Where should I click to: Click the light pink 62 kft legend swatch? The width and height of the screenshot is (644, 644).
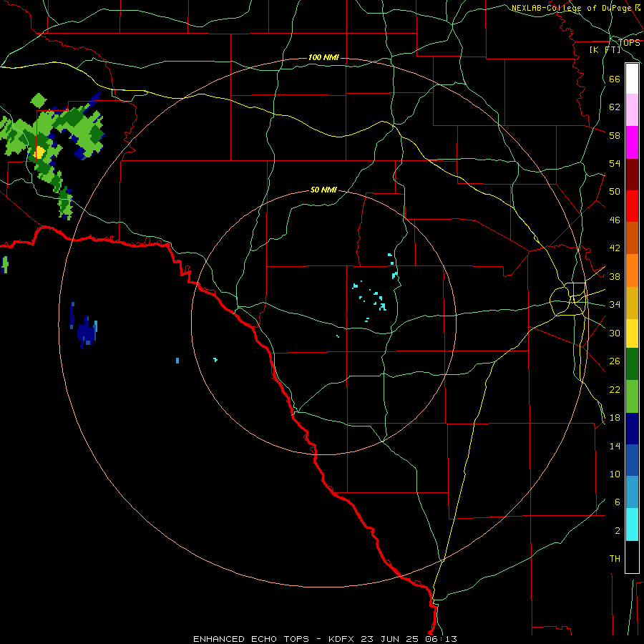(632, 109)
